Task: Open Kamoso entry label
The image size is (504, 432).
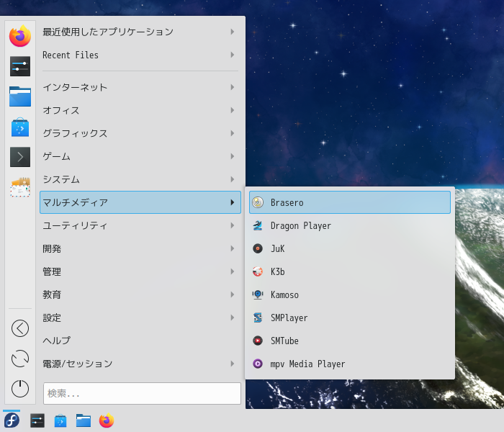Action: pos(284,294)
